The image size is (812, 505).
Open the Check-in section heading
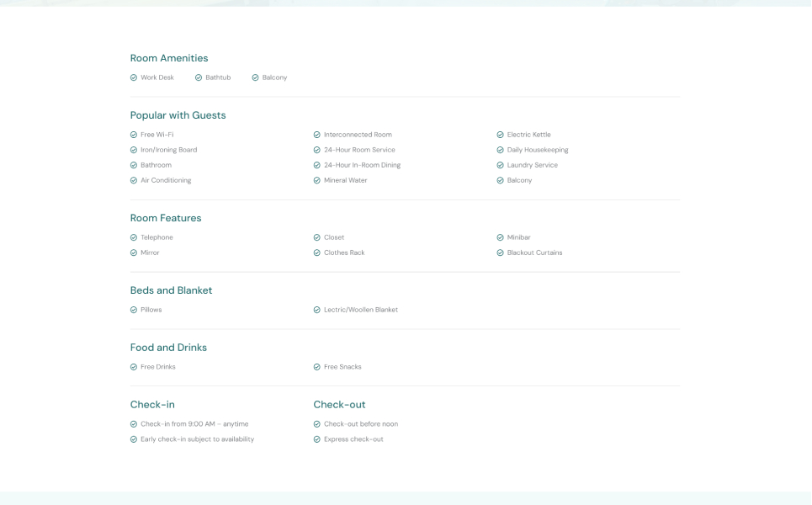click(x=151, y=404)
